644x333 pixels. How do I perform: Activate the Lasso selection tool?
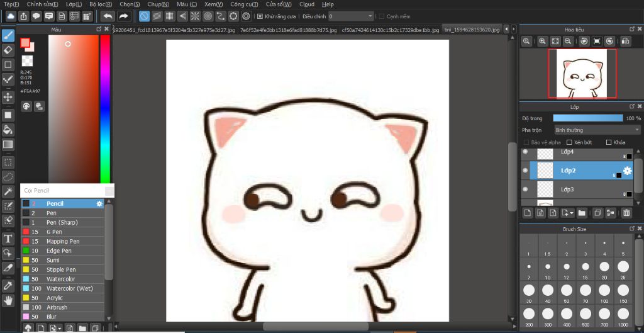[8, 177]
